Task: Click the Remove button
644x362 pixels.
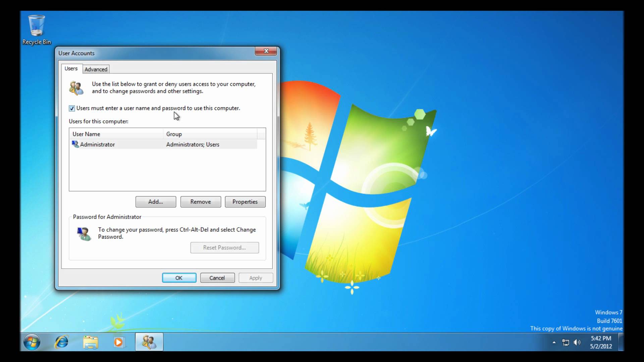Action: click(201, 202)
